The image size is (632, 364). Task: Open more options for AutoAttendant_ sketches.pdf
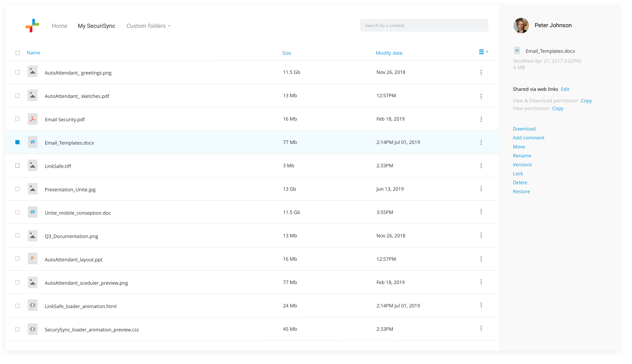click(x=481, y=96)
